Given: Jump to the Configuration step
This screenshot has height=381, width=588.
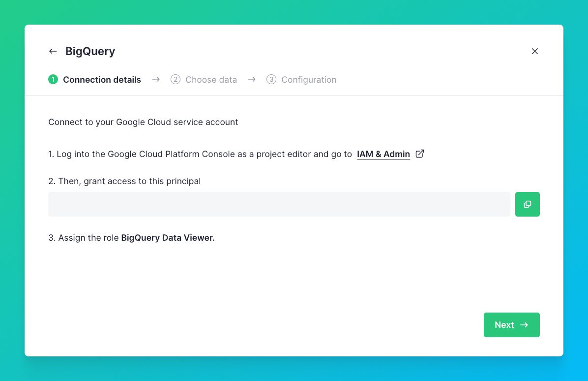Looking at the screenshot, I should [309, 80].
